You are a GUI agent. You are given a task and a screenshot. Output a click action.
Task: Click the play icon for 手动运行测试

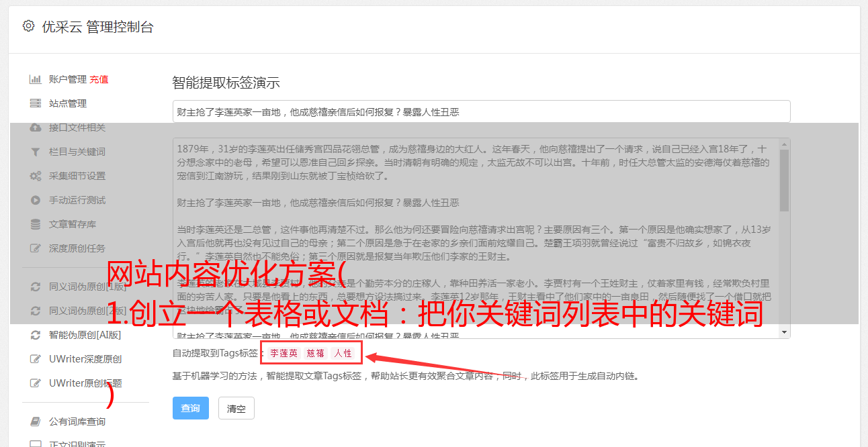(36, 200)
